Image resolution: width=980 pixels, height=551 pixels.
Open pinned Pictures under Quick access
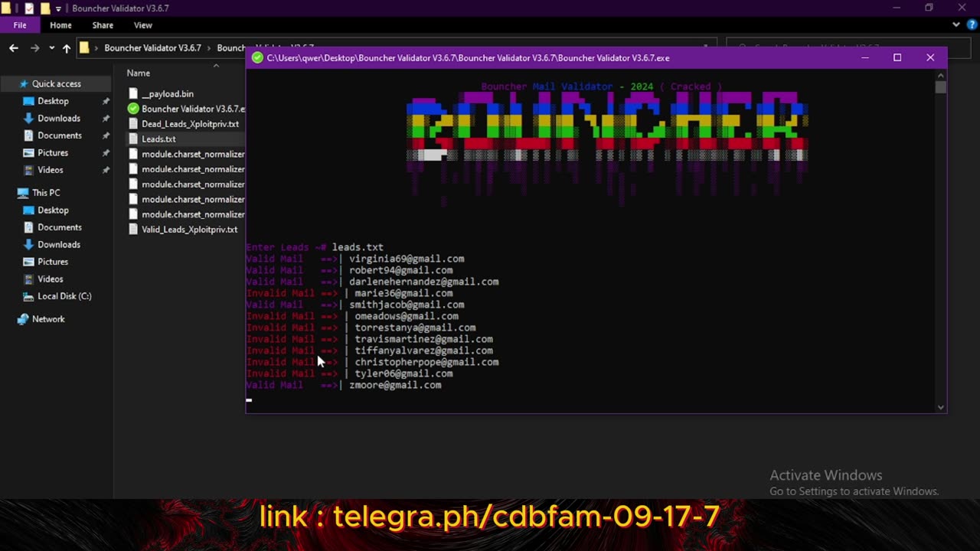pos(53,153)
